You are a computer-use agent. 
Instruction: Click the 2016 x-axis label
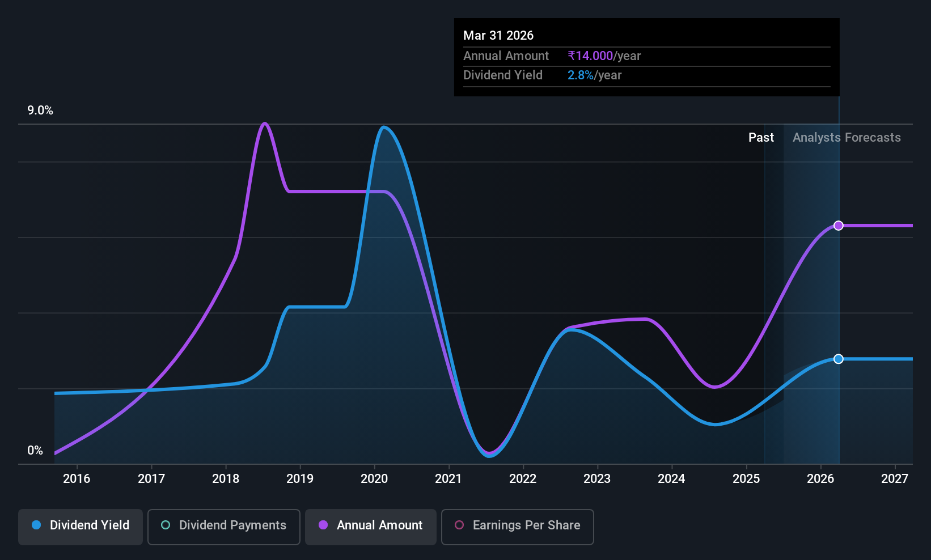(77, 479)
